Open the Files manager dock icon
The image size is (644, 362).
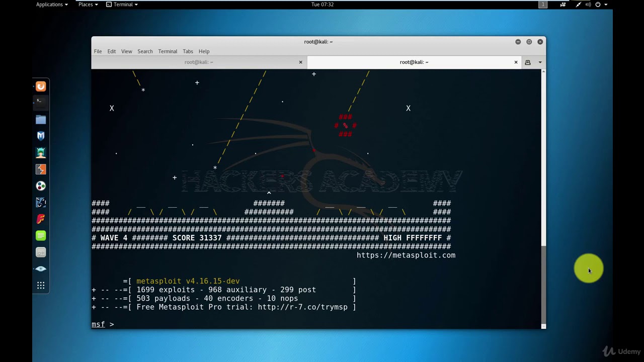pyautogui.click(x=41, y=119)
